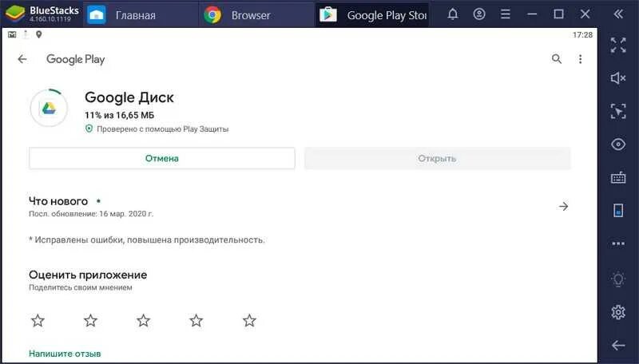Rate the app one star

tap(38, 320)
